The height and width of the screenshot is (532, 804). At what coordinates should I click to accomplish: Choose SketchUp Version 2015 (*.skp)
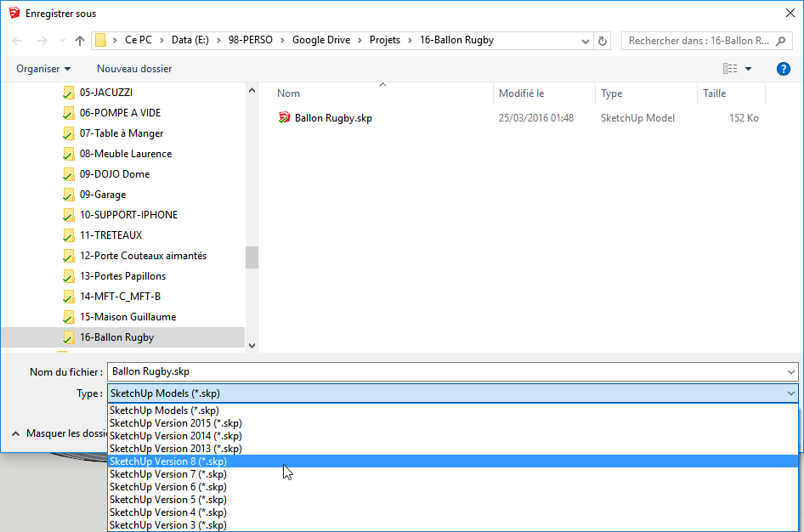453,423
